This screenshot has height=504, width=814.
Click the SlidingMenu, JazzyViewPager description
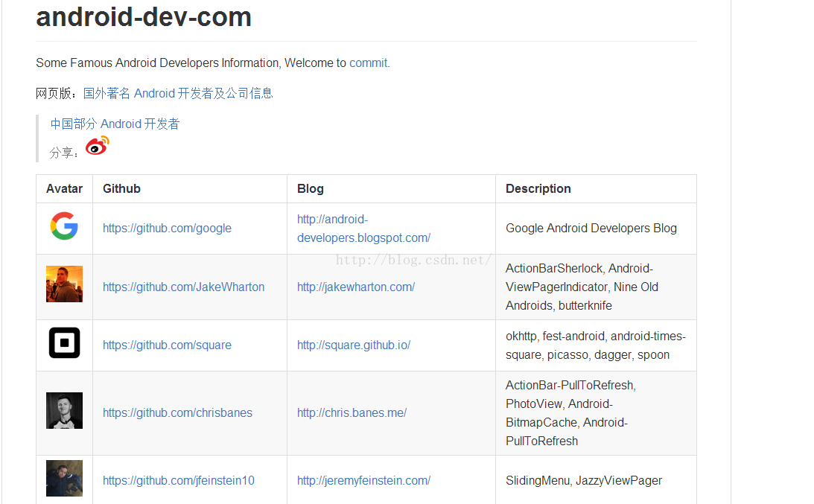(584, 481)
